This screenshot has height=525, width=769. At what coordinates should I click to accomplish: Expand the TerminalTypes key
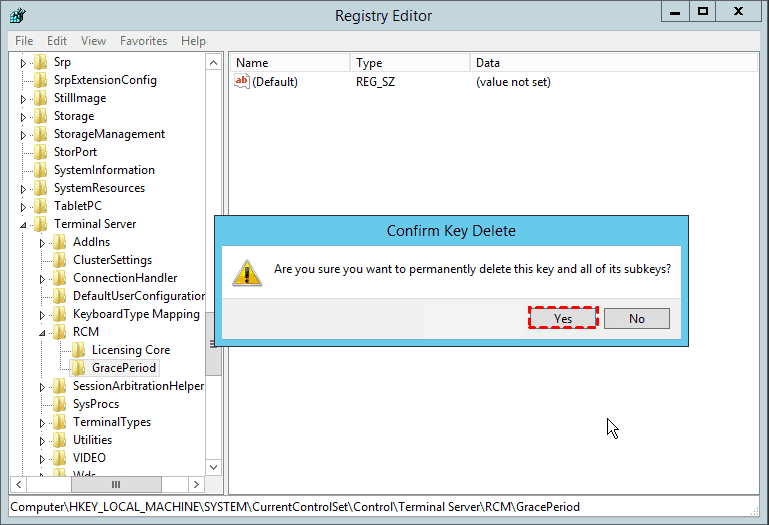[42, 423]
